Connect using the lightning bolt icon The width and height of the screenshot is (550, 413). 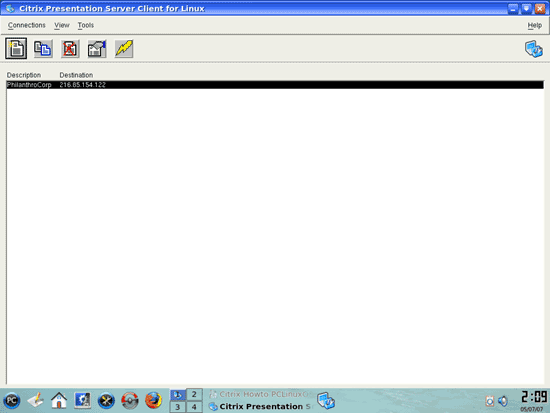point(124,49)
